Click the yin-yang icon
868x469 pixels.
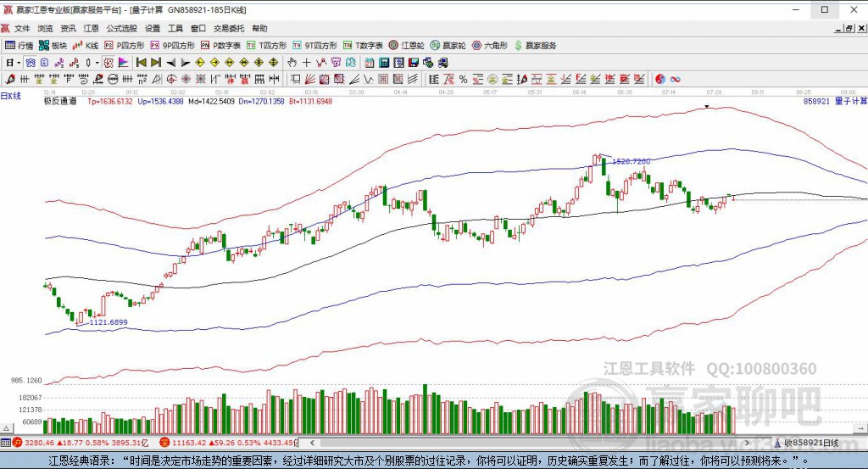[x=660, y=79]
